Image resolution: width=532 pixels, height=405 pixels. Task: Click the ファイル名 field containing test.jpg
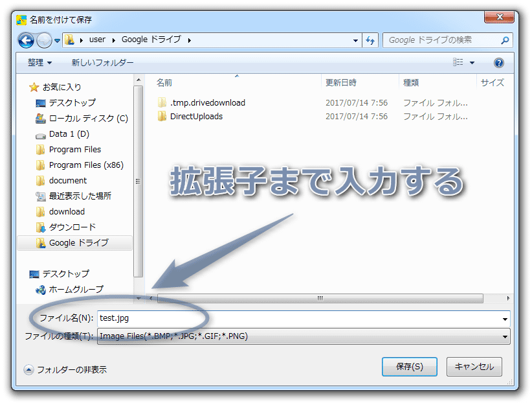click(304, 319)
